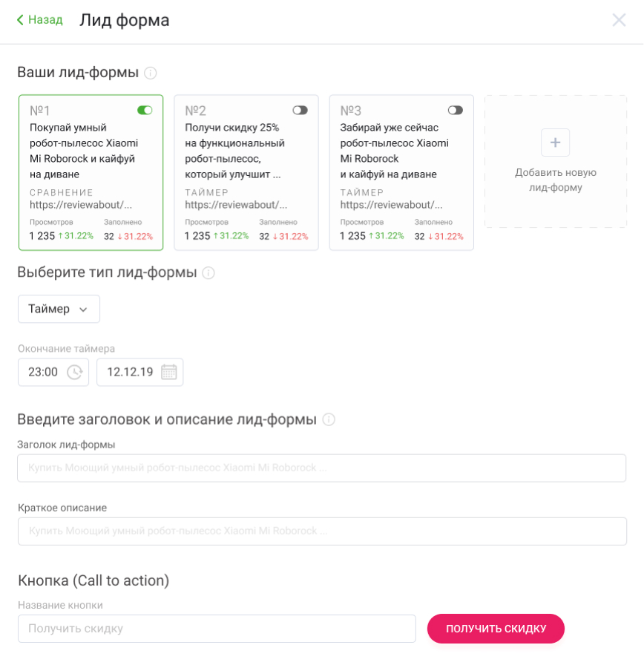Image resolution: width=644 pixels, height=668 pixels.
Task: Open the "Таймер" type dropdown
Action: click(59, 309)
